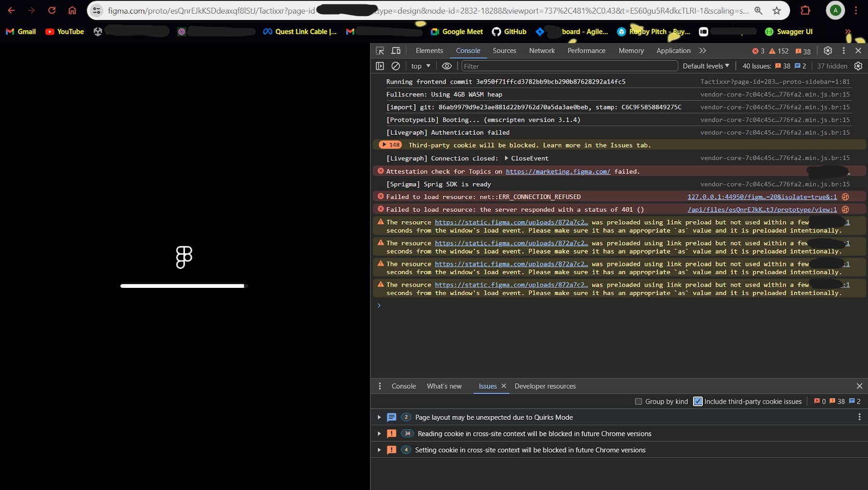Screen dimensions: 868x490
Task: Open Developer resources drawer tab
Action: [x=545, y=386]
